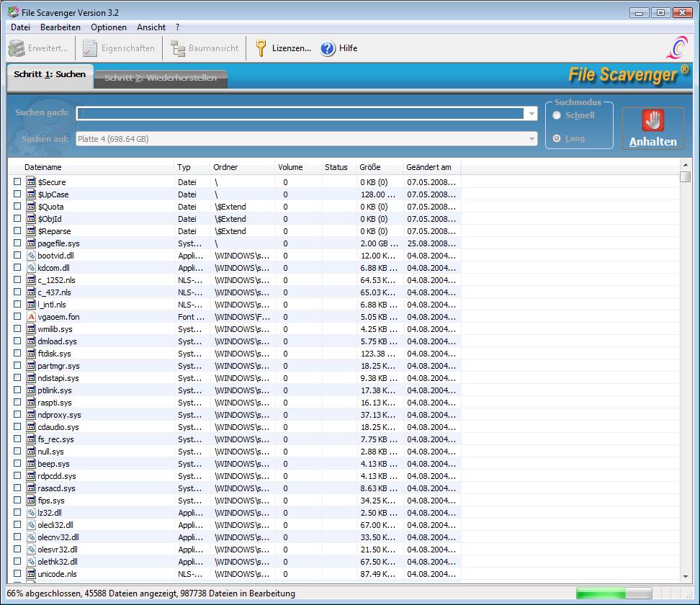Click the status text 66% abgeschlossen
This screenshot has width=700, height=605.
[x=44, y=593]
